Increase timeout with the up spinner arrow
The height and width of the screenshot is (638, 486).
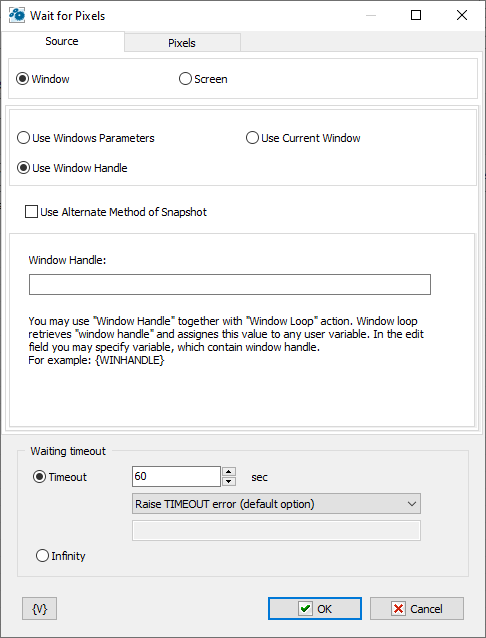tap(229, 472)
